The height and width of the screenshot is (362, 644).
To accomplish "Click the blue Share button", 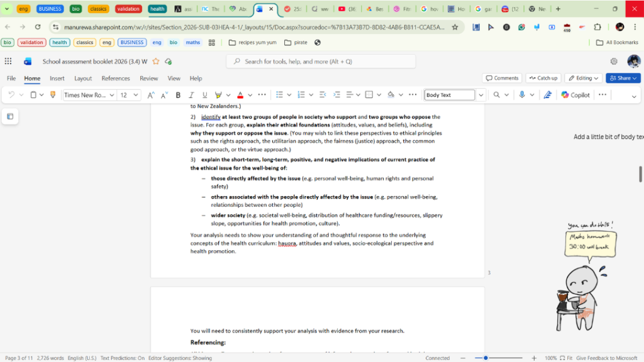I will coord(623,78).
